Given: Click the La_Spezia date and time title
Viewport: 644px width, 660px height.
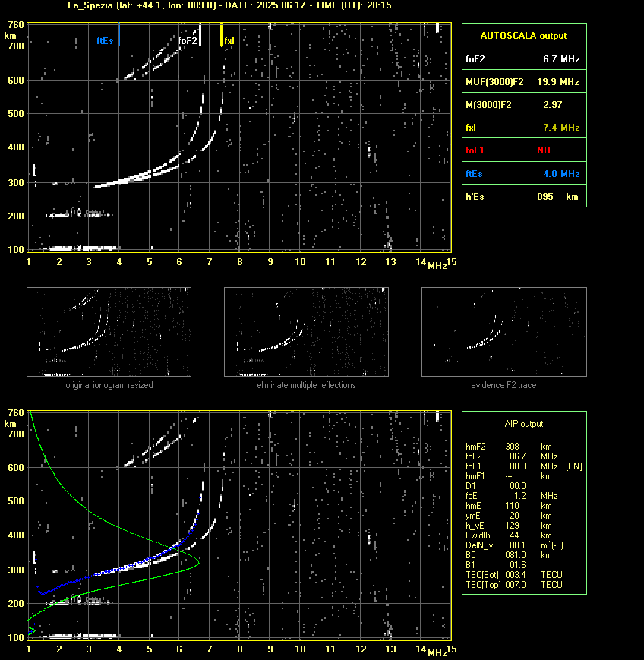Looking at the screenshot, I should coord(229,5).
